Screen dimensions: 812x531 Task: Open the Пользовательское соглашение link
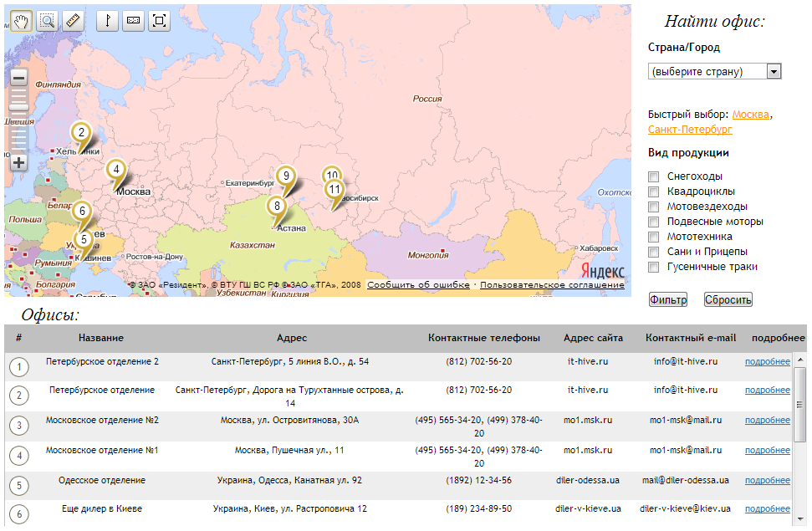tap(552, 285)
